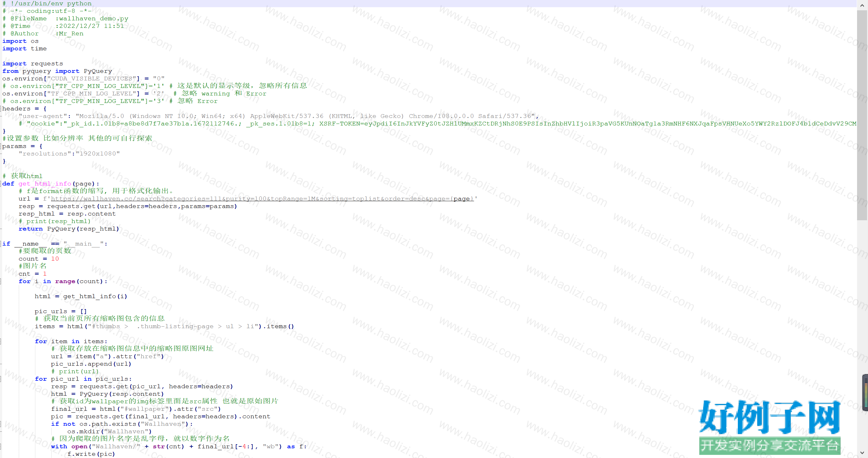
Task: Click the '# 获取html' comment
Action: tap(23, 176)
